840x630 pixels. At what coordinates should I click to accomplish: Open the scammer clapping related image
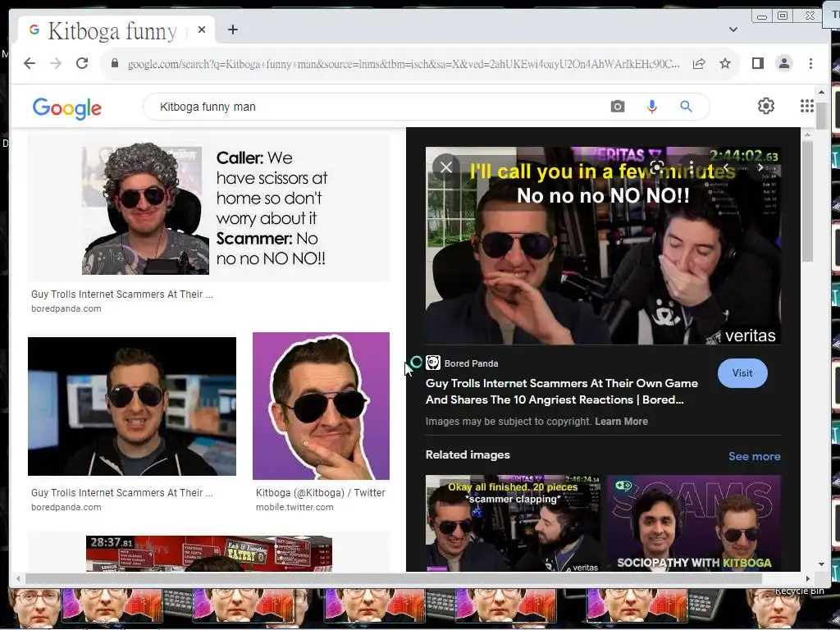point(513,523)
